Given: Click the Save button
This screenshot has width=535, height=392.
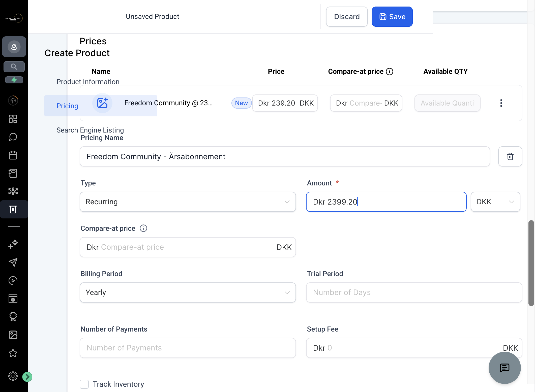Looking at the screenshot, I should 392,17.
